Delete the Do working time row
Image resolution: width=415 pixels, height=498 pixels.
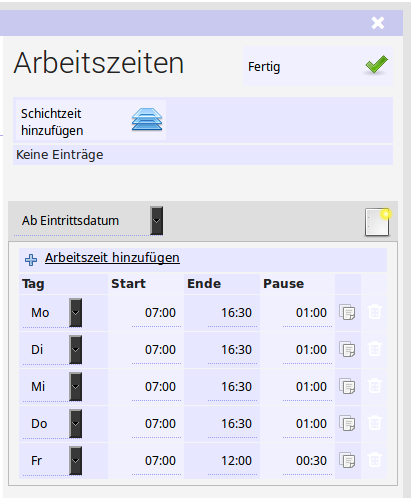point(374,423)
